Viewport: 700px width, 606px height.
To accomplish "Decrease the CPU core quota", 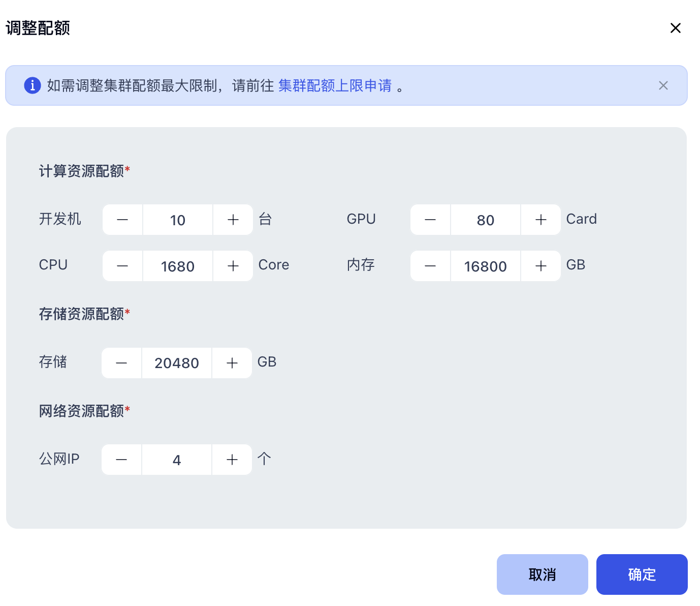I will pyautogui.click(x=122, y=266).
